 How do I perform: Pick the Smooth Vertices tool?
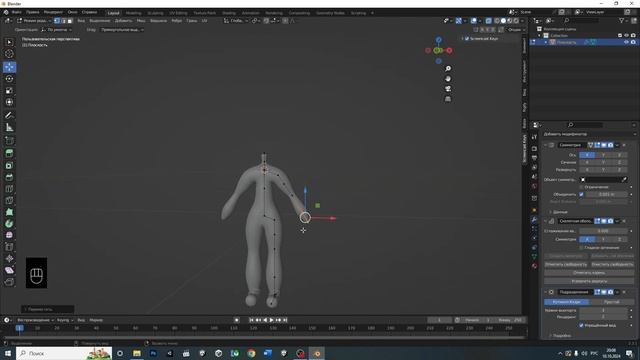tap(9, 235)
